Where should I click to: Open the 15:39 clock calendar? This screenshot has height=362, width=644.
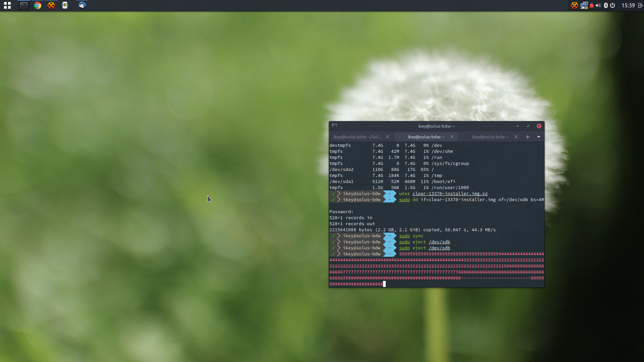click(628, 5)
